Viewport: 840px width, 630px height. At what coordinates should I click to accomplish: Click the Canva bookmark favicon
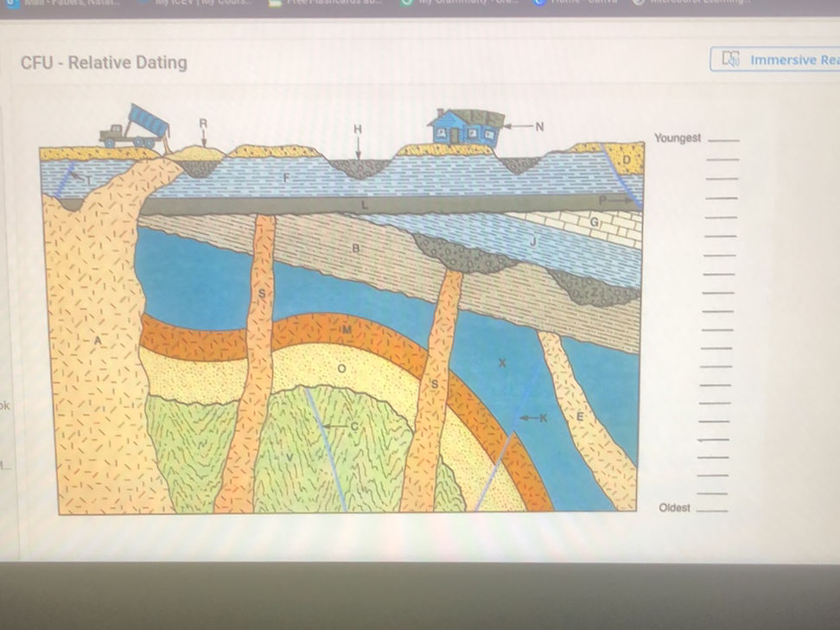point(538,3)
